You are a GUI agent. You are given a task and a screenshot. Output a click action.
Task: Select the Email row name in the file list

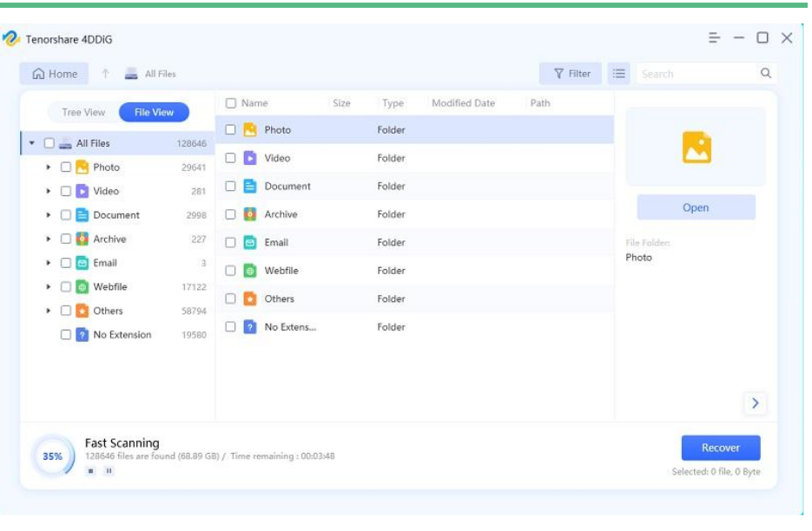click(276, 242)
